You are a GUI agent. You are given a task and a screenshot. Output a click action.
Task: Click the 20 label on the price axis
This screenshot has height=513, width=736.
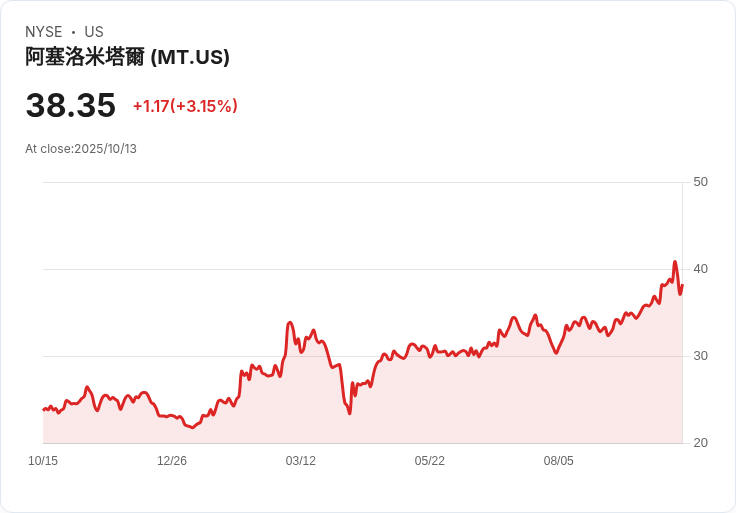click(x=701, y=443)
